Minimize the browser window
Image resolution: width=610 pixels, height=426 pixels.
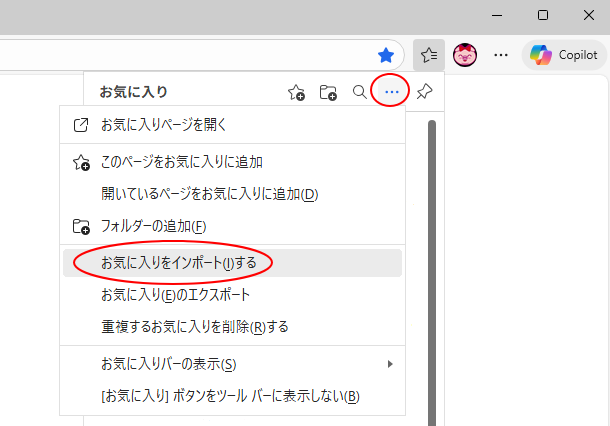tap(497, 16)
